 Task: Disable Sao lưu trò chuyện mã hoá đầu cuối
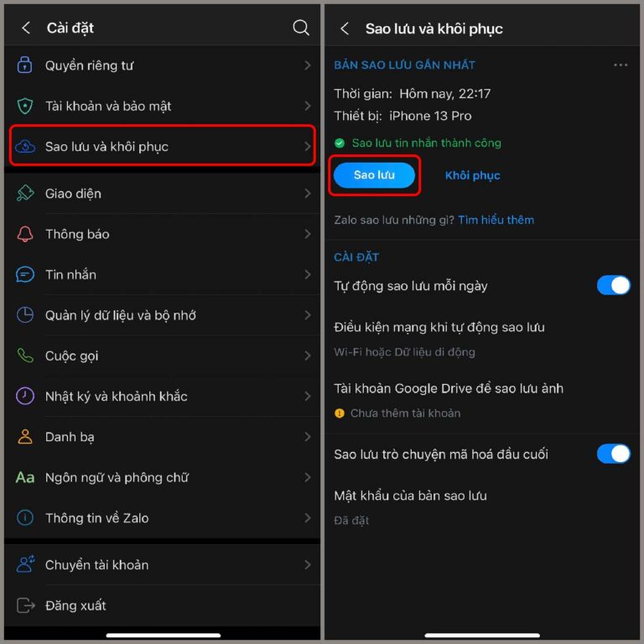click(x=614, y=454)
